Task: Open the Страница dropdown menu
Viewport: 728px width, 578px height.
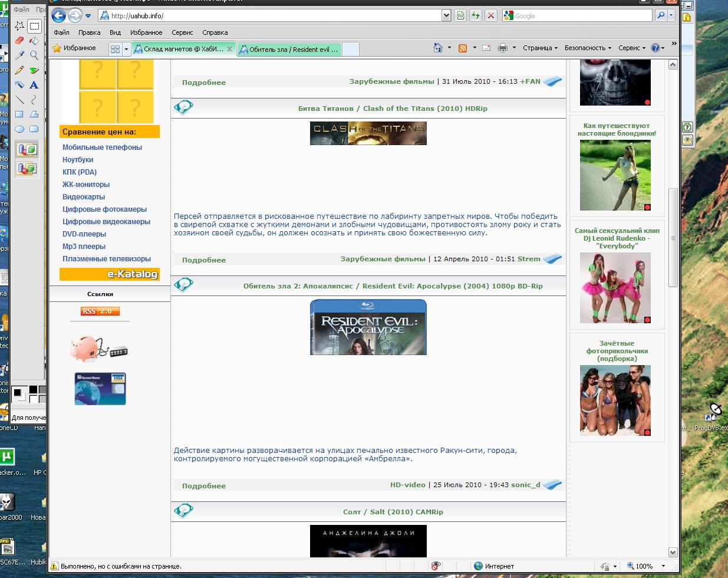Action: [539, 48]
